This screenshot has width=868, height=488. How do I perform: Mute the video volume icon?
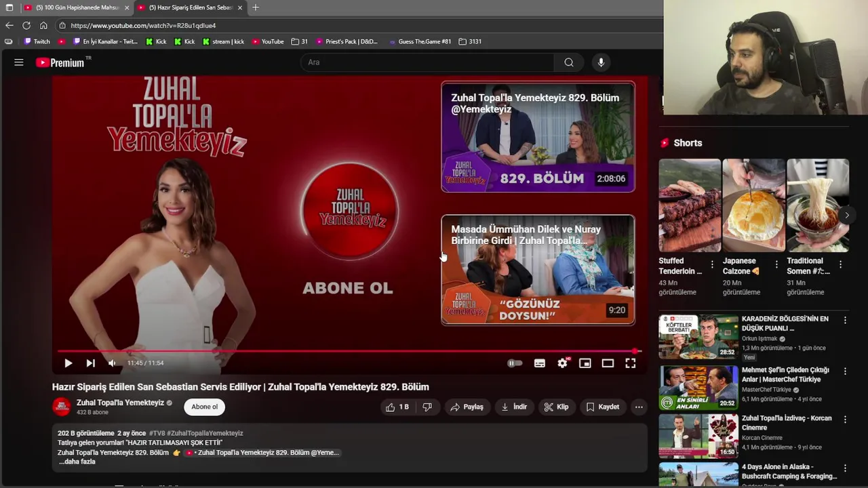112,363
